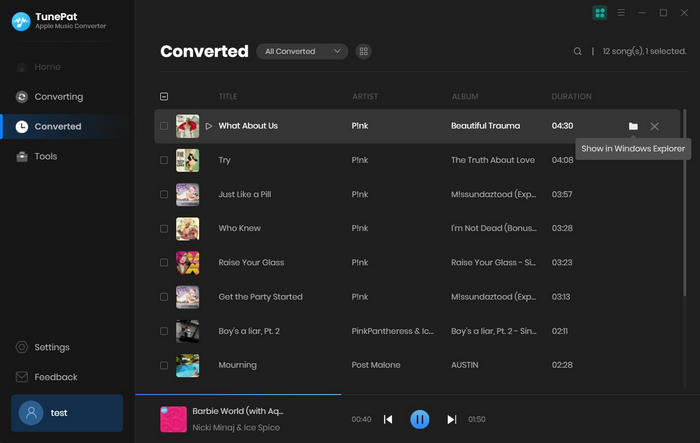
Task: Pause the current playback
Action: (x=420, y=419)
